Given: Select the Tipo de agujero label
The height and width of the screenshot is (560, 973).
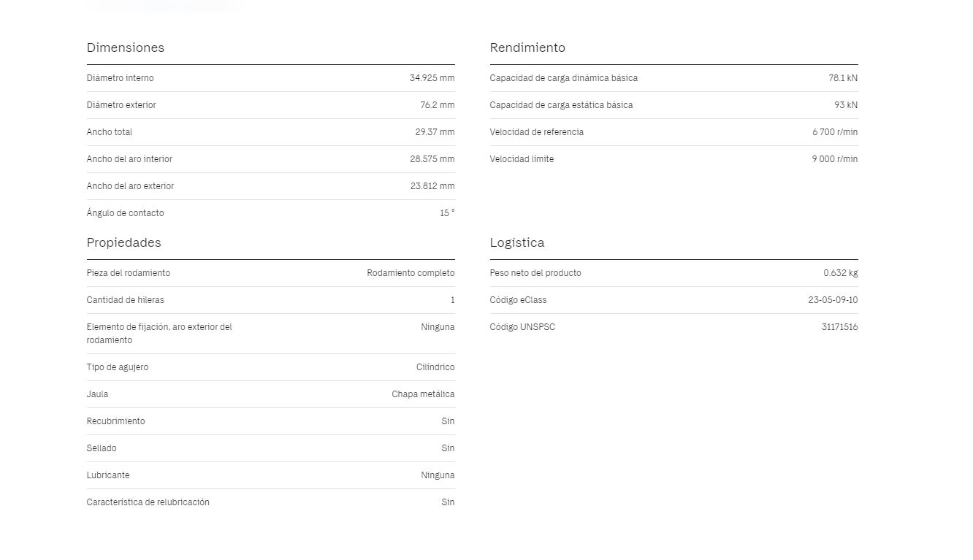Looking at the screenshot, I should pyautogui.click(x=117, y=367).
